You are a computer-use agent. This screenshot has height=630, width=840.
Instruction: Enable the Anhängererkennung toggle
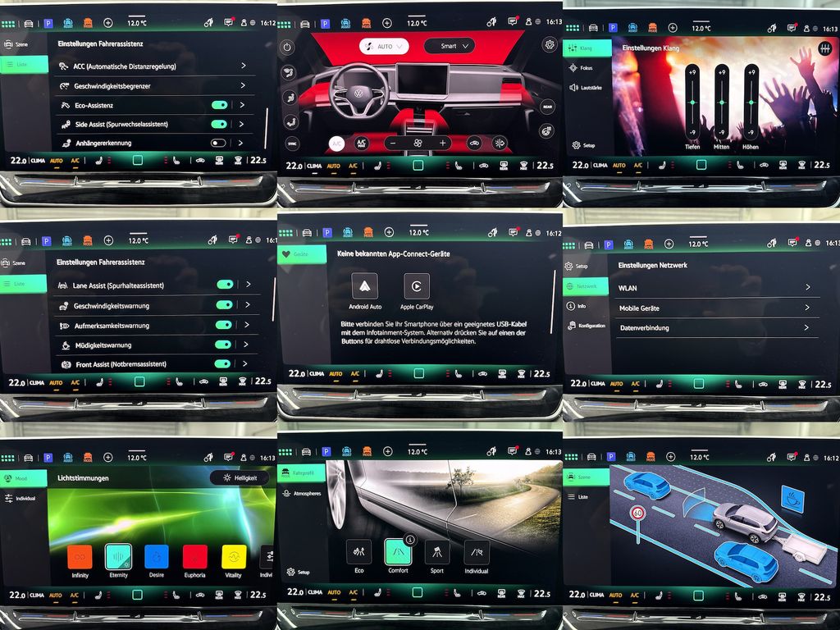click(x=218, y=143)
